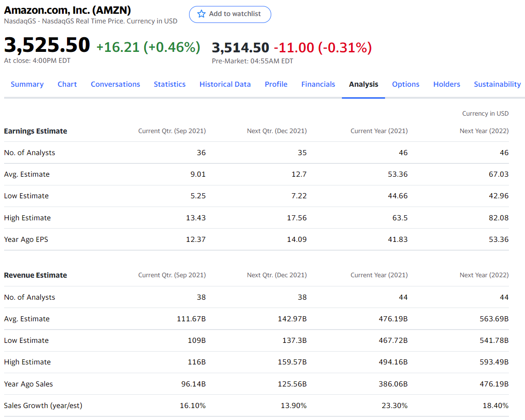The width and height of the screenshot is (525, 420).
Task: Click the revenue high estimate 593.49B
Action: pyautogui.click(x=494, y=362)
